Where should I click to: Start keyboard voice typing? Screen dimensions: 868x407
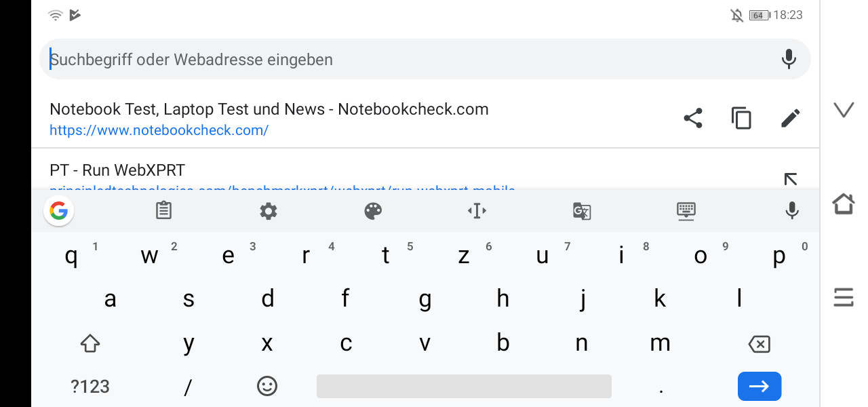[x=791, y=211]
